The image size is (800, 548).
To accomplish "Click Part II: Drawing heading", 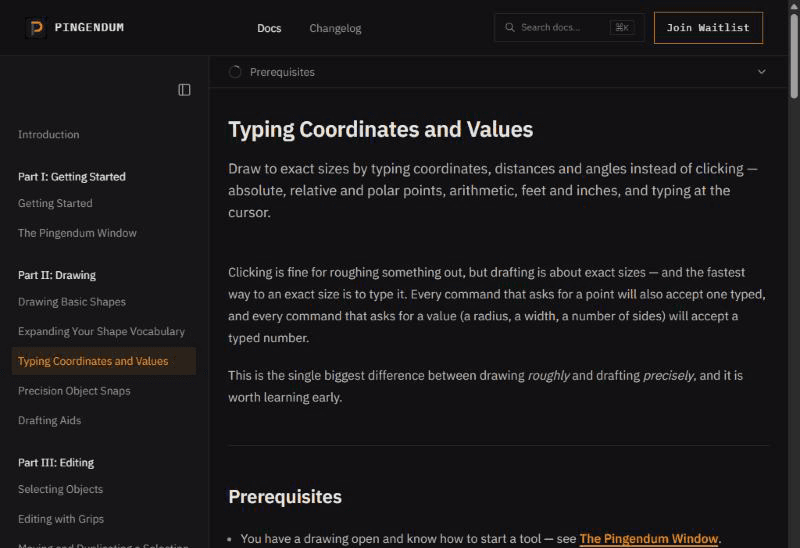I will pos(57,275).
